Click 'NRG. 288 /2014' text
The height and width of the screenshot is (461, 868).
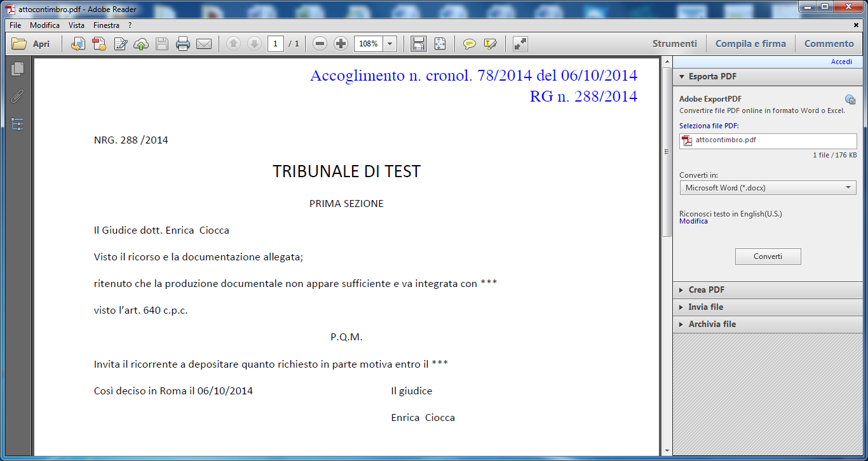pos(131,140)
